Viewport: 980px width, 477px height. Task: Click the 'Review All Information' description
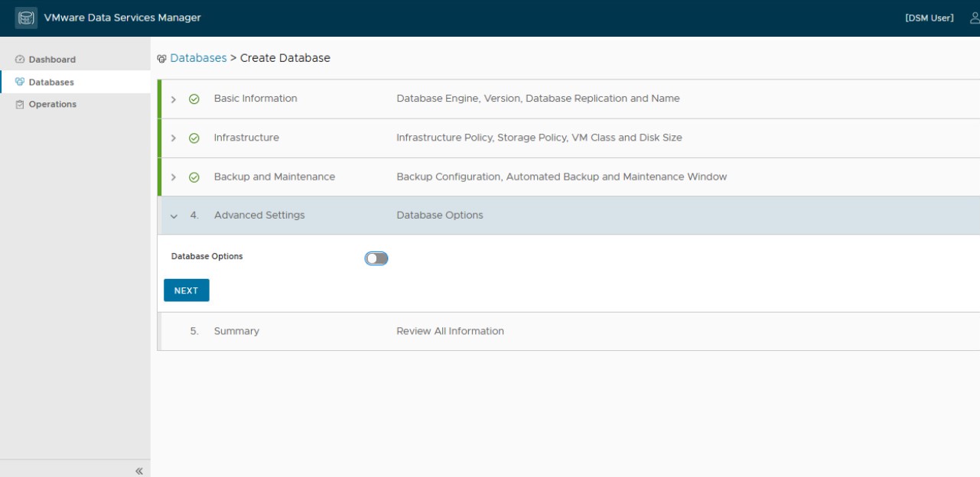tap(450, 331)
